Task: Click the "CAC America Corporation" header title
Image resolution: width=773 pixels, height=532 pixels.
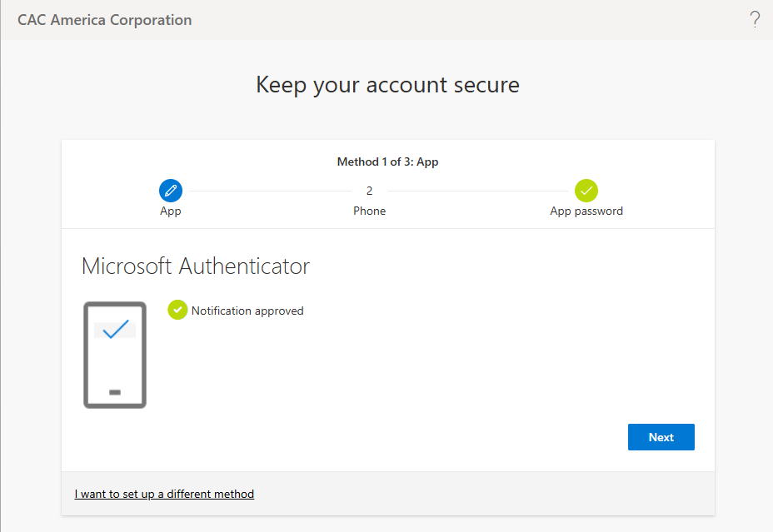Action: pyautogui.click(x=104, y=20)
